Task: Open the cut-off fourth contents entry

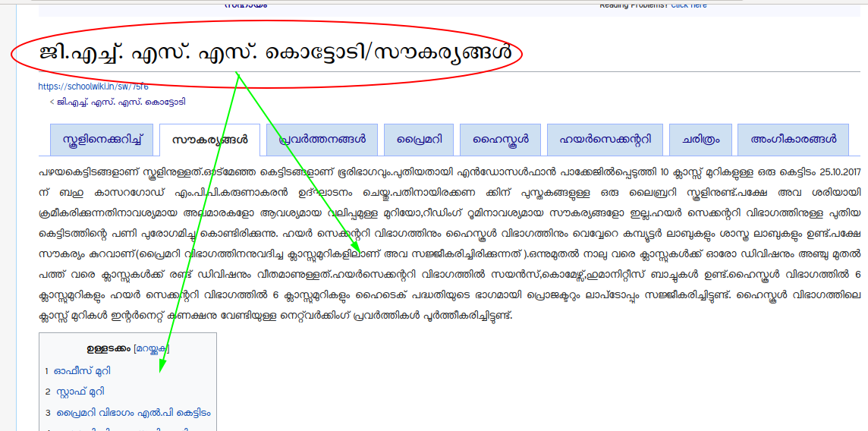Action: tap(121, 429)
